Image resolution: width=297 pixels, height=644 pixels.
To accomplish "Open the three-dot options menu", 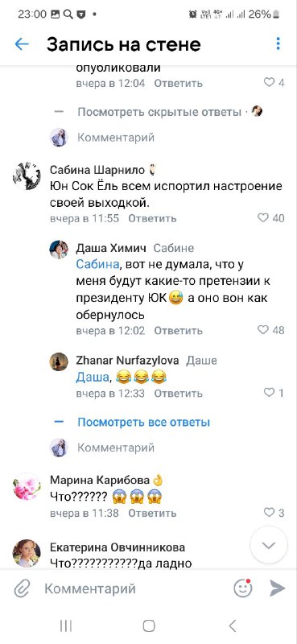I will point(278,43).
